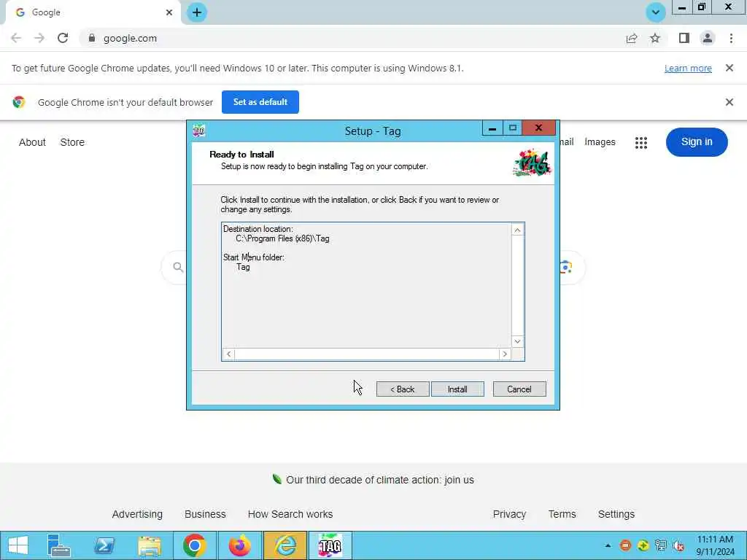The width and height of the screenshot is (747, 560).
Task: Dismiss the Windows 10 update notice
Action: [x=729, y=68]
